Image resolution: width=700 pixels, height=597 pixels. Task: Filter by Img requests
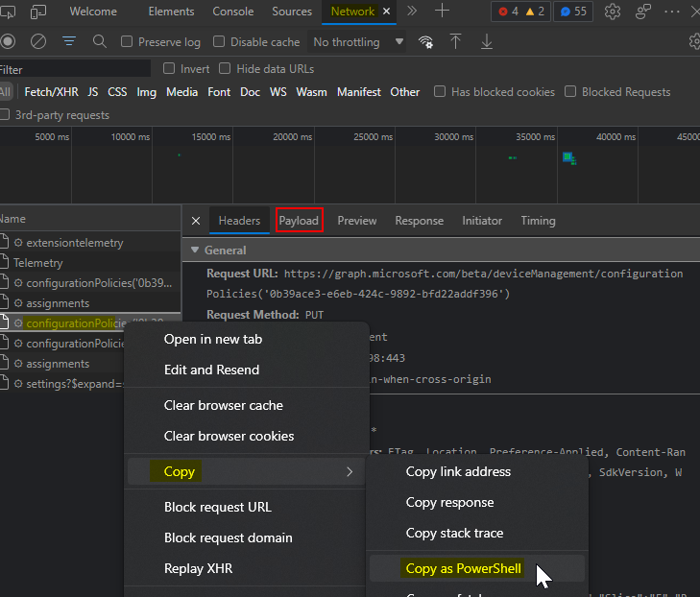146,92
